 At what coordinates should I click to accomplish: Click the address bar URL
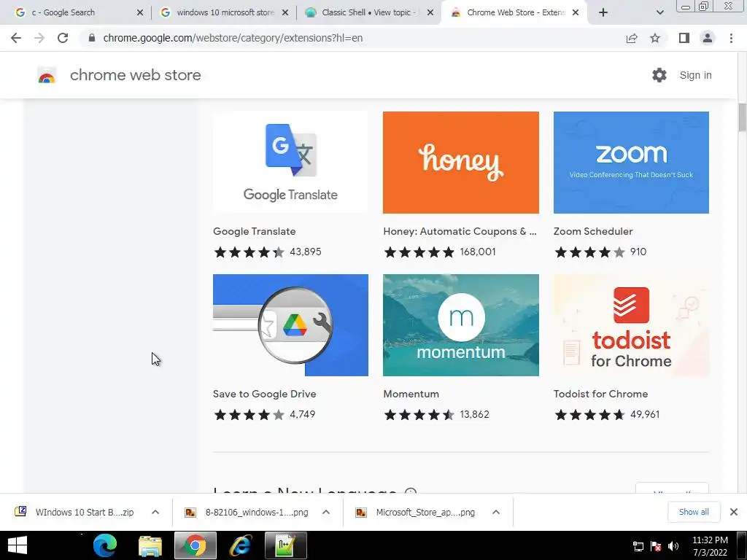[x=233, y=38]
